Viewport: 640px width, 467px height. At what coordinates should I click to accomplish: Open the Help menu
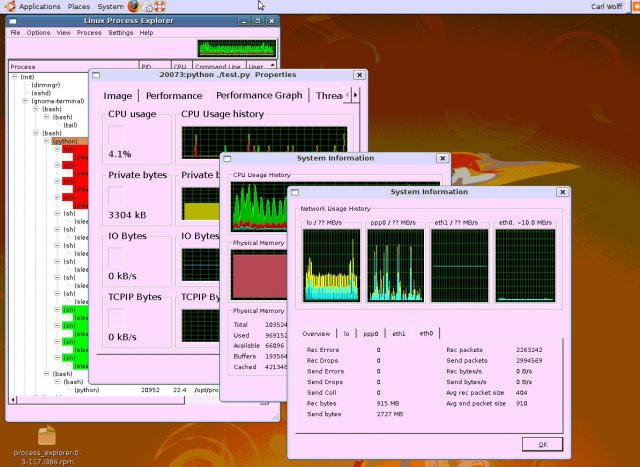tap(146, 33)
